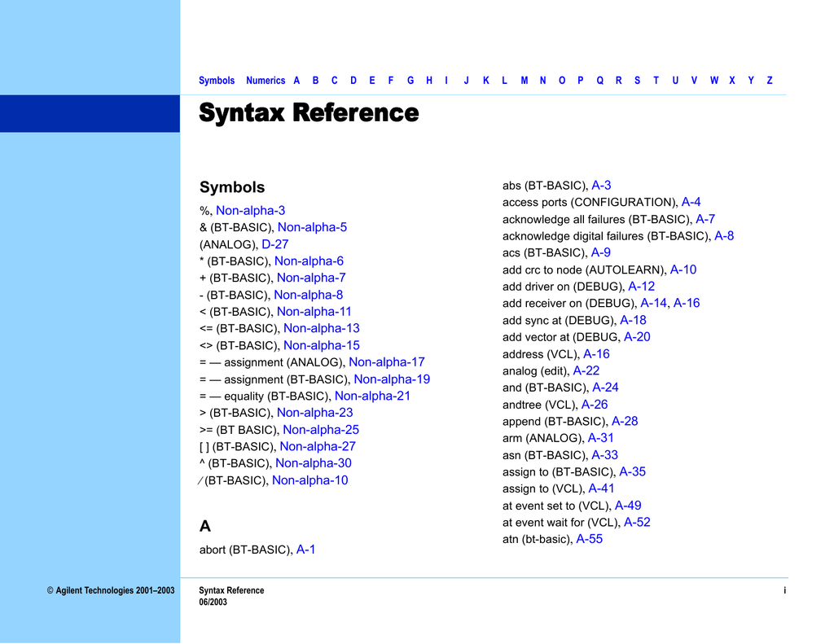Click the Non-alpha-11 link for < (BT-BASIC)

[x=314, y=311]
